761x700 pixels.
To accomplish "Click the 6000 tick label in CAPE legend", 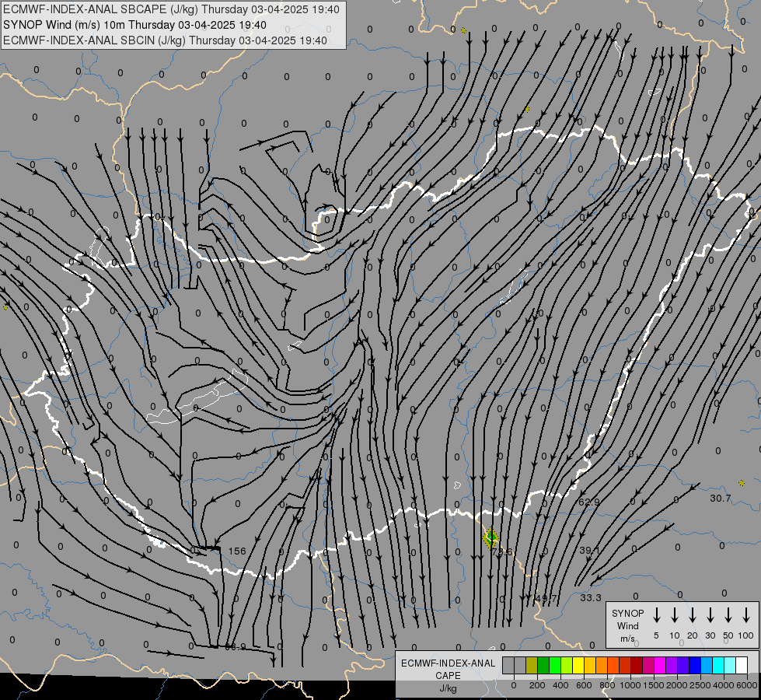I will (x=747, y=685).
